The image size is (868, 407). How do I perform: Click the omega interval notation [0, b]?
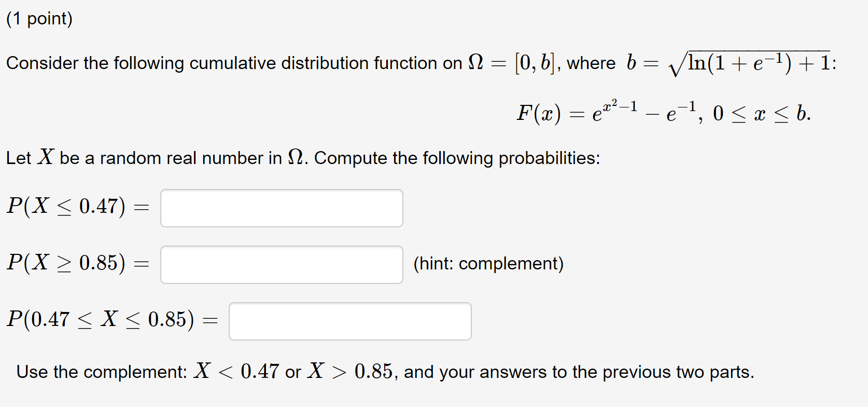[x=536, y=62]
